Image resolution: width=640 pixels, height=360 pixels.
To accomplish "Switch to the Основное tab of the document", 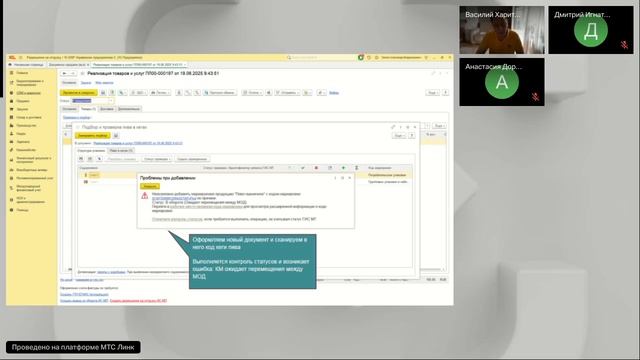I will (69, 109).
